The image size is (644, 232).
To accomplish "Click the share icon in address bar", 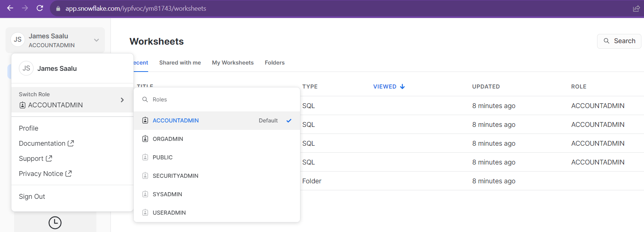I will click(636, 8).
